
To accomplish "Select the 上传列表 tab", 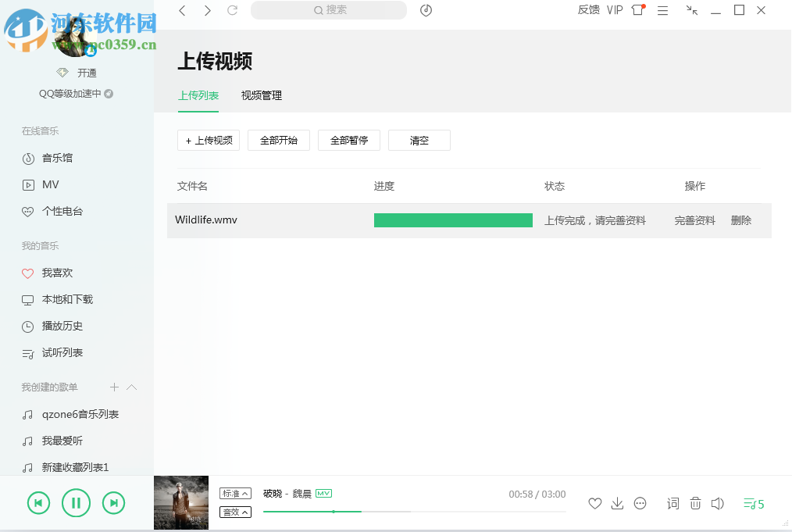I will tap(198, 95).
